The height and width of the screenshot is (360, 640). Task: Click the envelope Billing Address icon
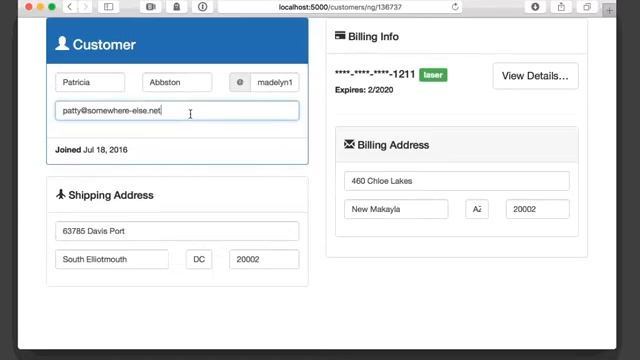pos(349,144)
